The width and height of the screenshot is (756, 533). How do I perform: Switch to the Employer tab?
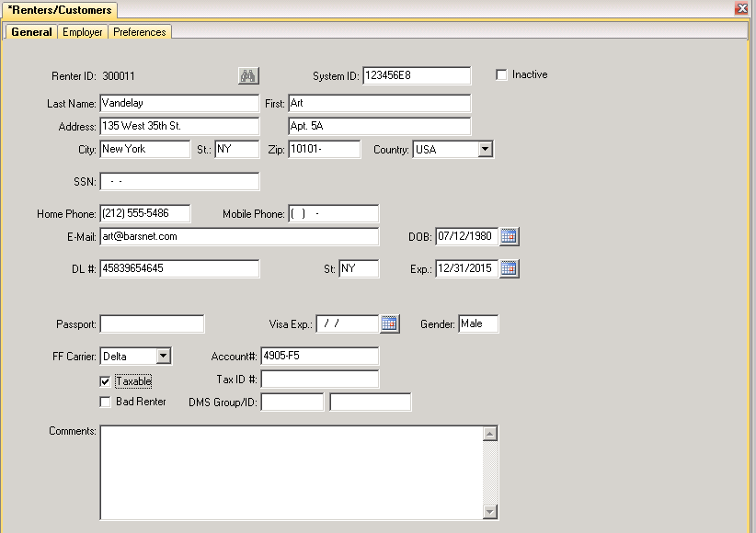(x=83, y=32)
